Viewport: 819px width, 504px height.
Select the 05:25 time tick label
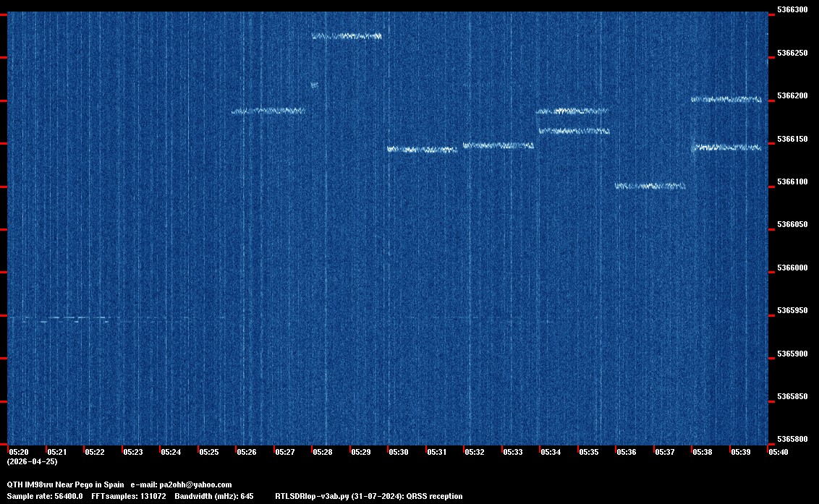(208, 452)
